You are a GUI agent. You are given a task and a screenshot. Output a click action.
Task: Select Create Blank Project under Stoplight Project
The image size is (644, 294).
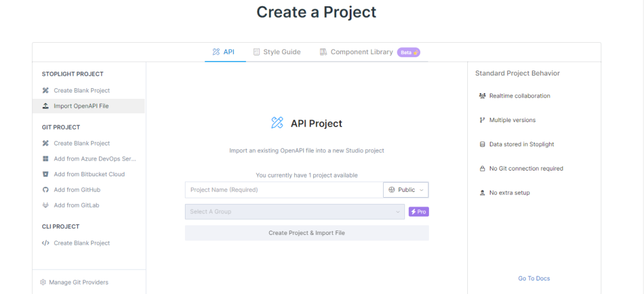tap(88, 91)
